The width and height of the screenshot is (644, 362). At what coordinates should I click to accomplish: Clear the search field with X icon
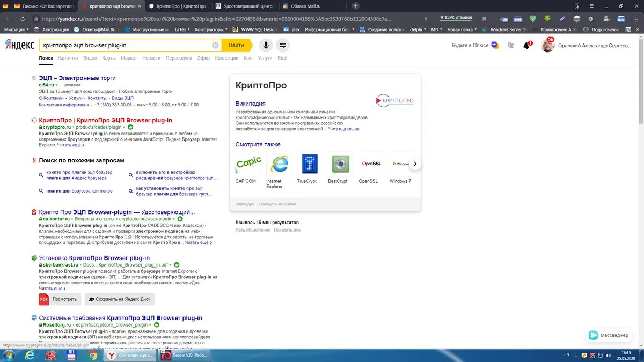[215, 46]
